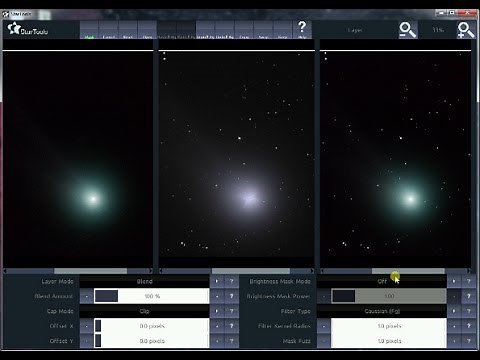This screenshot has height=360, width=480.
Task: Show help for Filter Type
Action: (468, 311)
